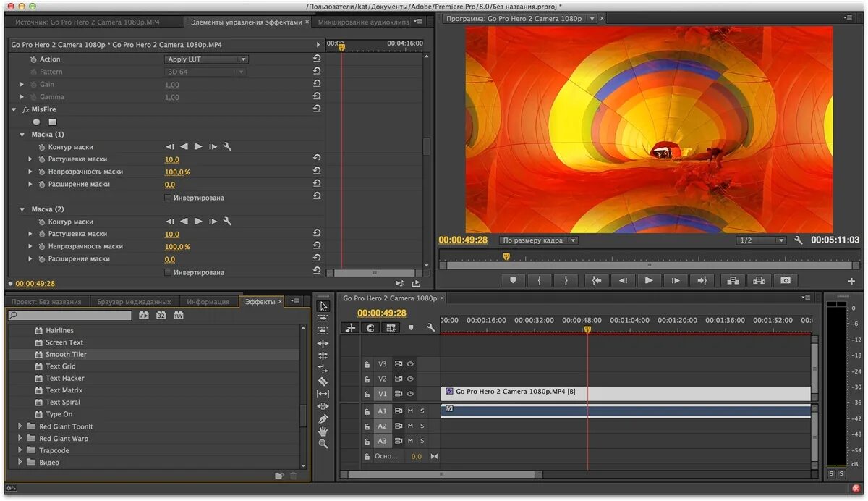Select the Pen tool in tools panel
This screenshot has height=501, width=868.
(x=323, y=418)
